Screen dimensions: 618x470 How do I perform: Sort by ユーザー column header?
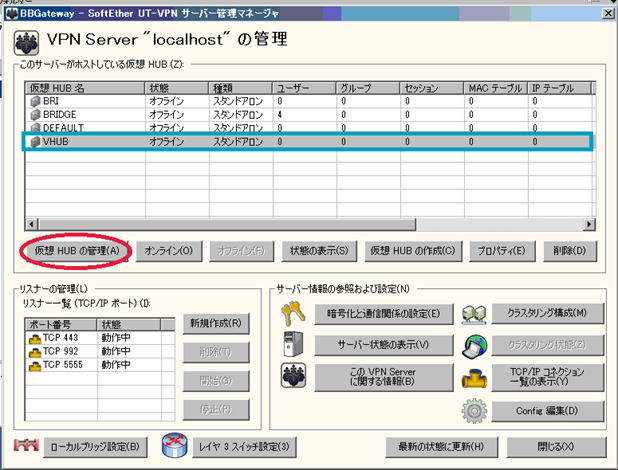click(x=304, y=88)
